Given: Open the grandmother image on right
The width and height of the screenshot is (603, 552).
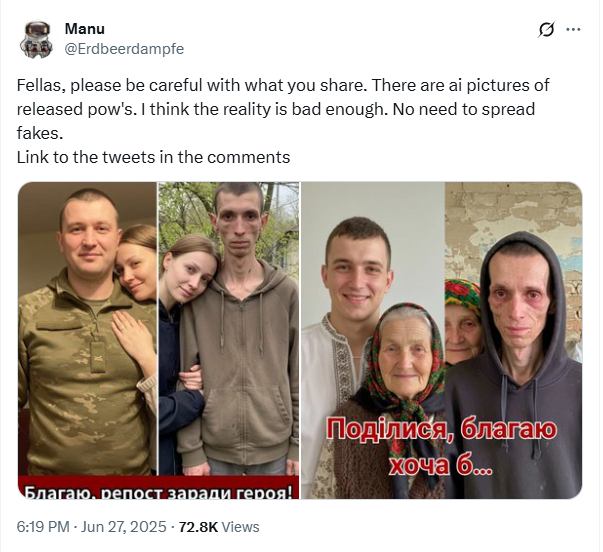Looking at the screenshot, I should (441, 340).
